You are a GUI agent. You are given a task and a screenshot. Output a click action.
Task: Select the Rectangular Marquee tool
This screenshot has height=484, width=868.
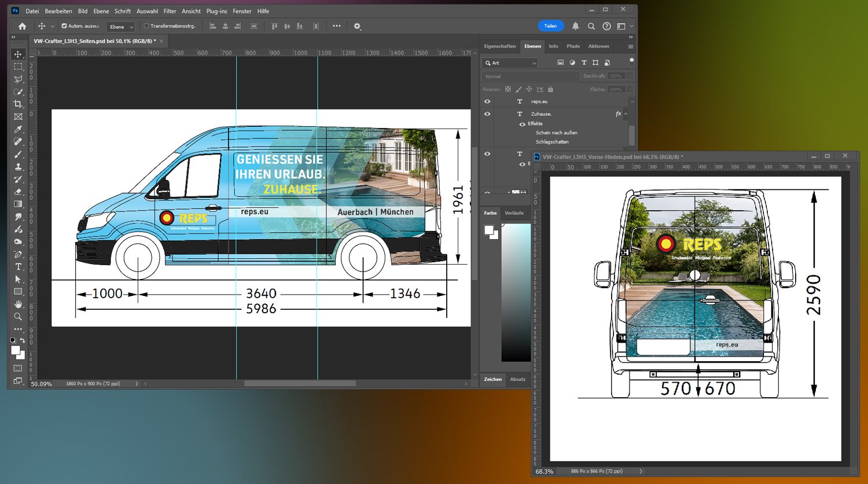[18, 67]
